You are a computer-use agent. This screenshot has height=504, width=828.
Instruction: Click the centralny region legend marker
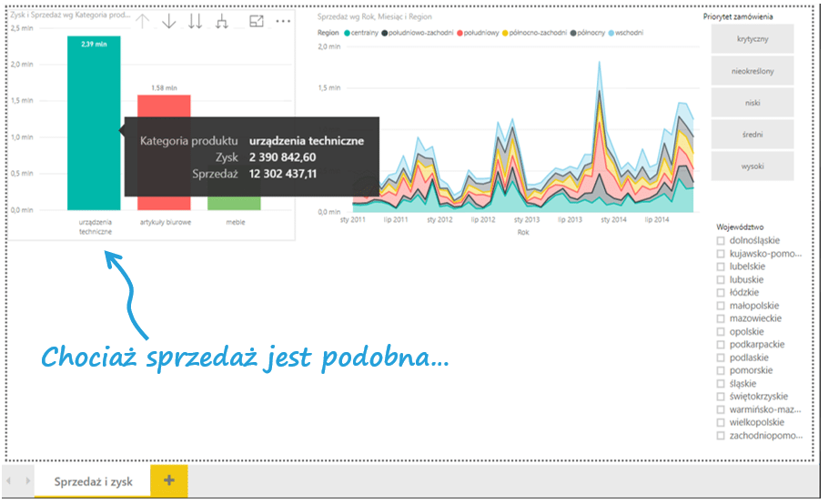(x=348, y=33)
